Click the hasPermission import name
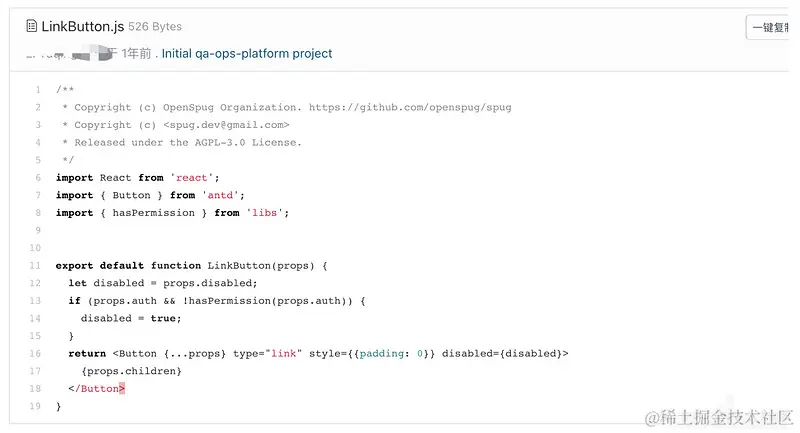The height and width of the screenshot is (433, 800). [154, 213]
